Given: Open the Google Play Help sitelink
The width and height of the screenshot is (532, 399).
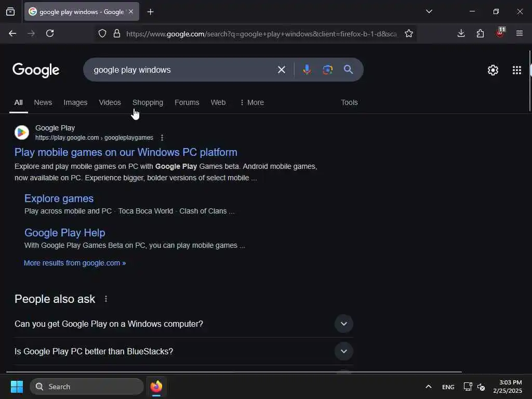Looking at the screenshot, I should click(x=65, y=233).
